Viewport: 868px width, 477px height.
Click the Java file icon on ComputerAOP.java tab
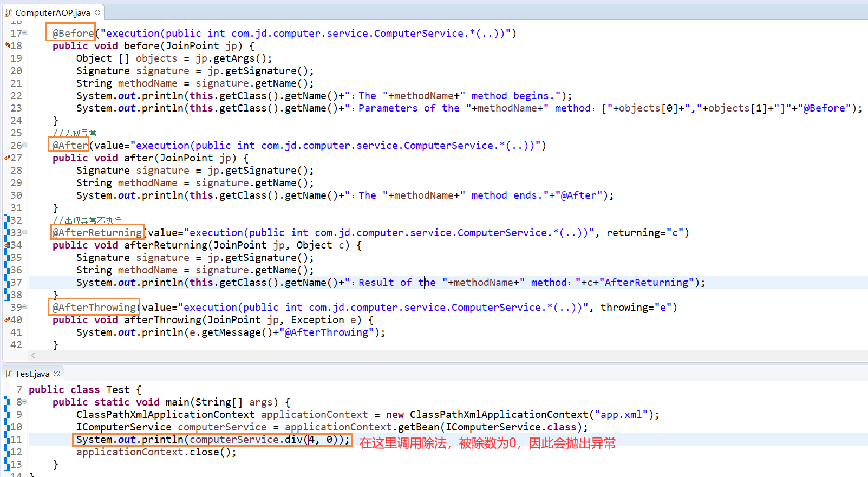click(x=9, y=12)
